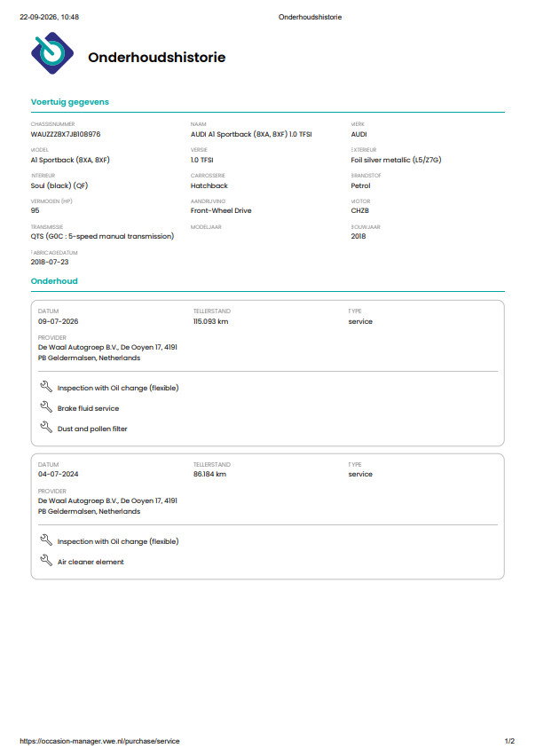The image size is (536, 756).
Task: Click wrench icon of 04-07-2024 oil change inspection
Action: [46, 540]
